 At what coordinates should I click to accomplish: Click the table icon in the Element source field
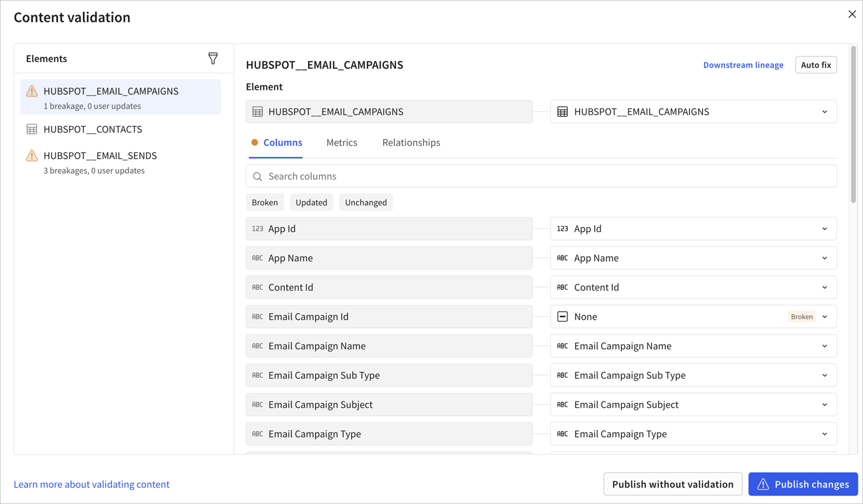click(258, 111)
